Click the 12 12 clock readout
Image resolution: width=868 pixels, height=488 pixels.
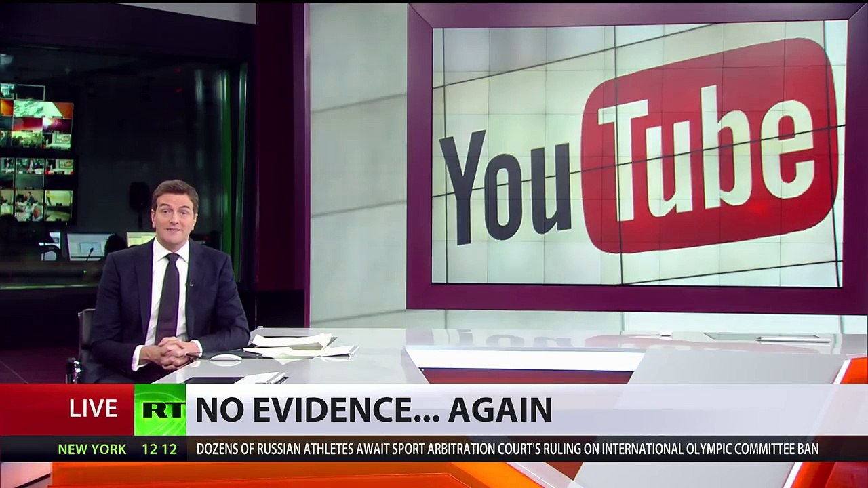point(160,449)
